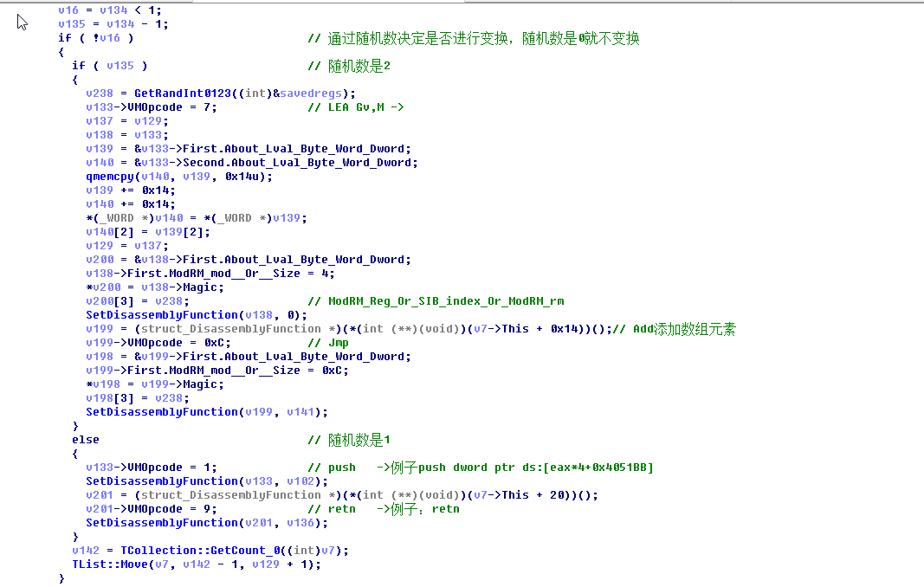Click line 'v140[2] = v139[2];'

[148, 232]
